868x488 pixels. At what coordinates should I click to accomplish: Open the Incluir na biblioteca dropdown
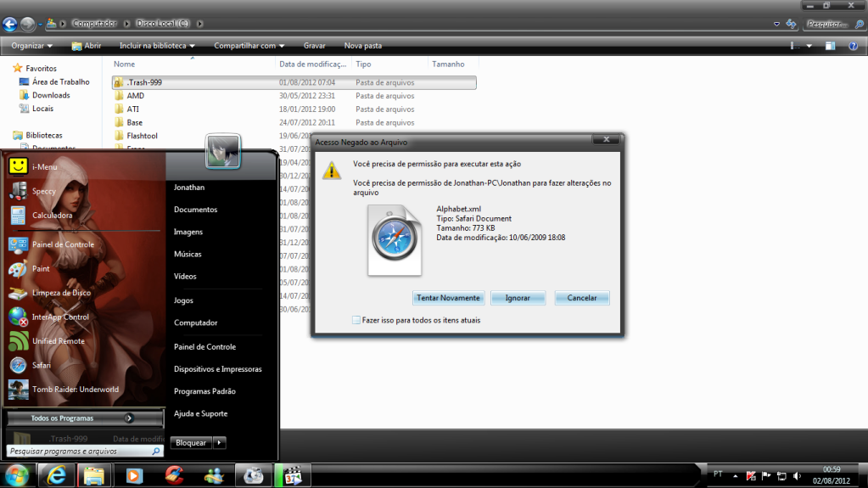pos(157,46)
